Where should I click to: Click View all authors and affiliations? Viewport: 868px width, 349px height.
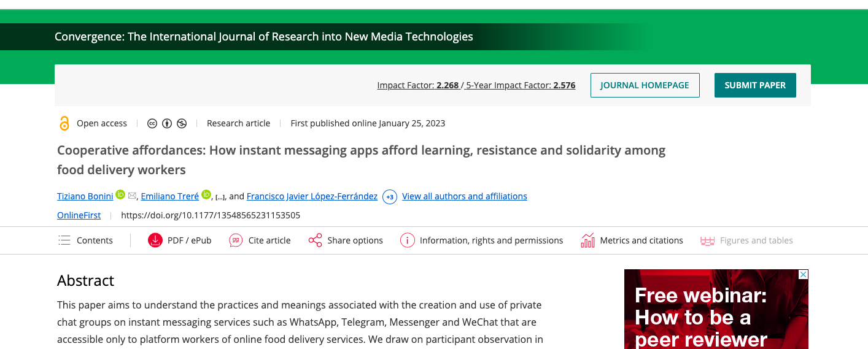(465, 196)
